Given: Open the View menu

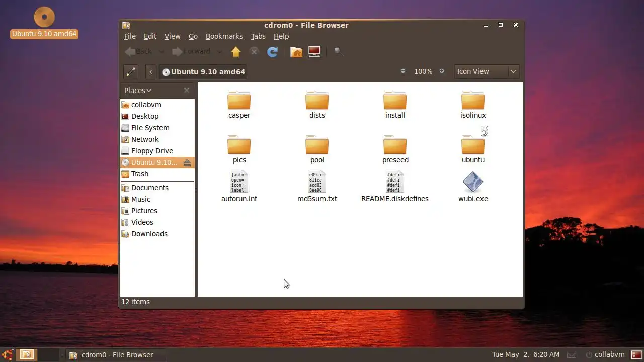Looking at the screenshot, I should point(172,36).
